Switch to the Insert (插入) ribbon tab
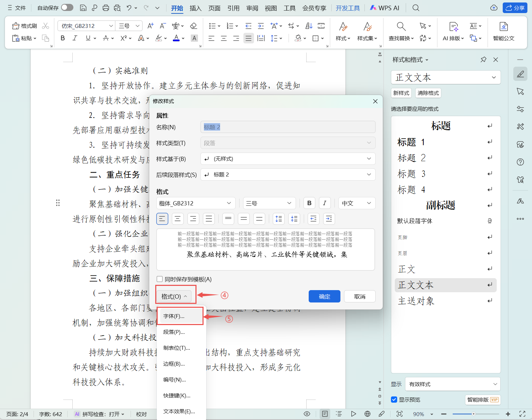This screenshot has height=420, width=532. tap(195, 8)
